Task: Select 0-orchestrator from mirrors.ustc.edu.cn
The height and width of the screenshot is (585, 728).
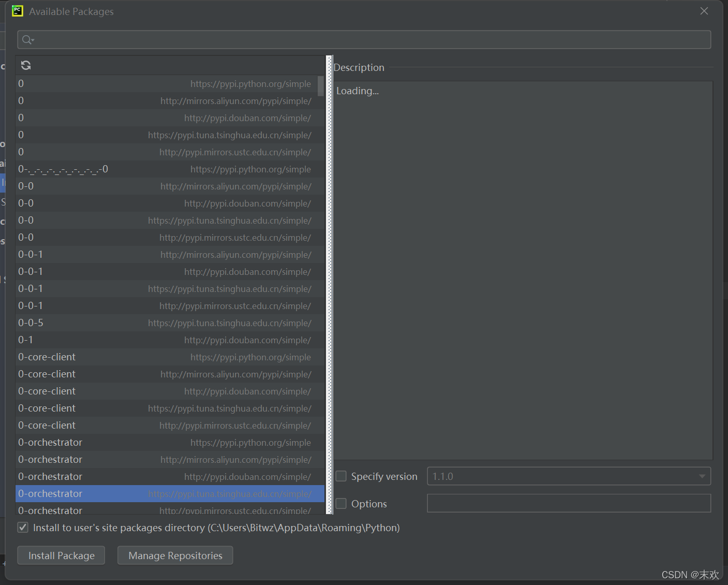Action: 170,508
